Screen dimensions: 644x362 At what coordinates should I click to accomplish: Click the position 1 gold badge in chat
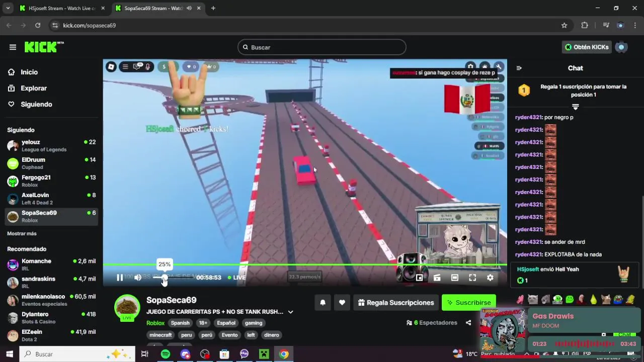524,90
